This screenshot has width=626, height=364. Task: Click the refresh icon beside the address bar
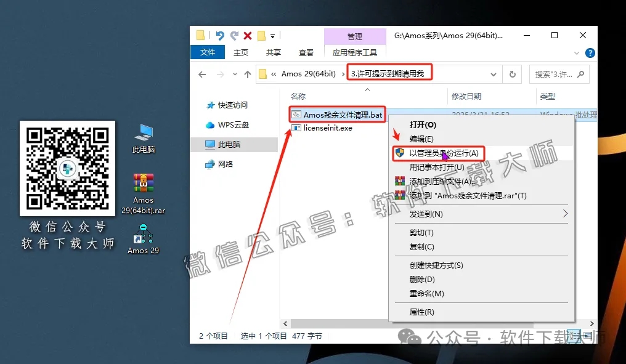[x=513, y=73]
